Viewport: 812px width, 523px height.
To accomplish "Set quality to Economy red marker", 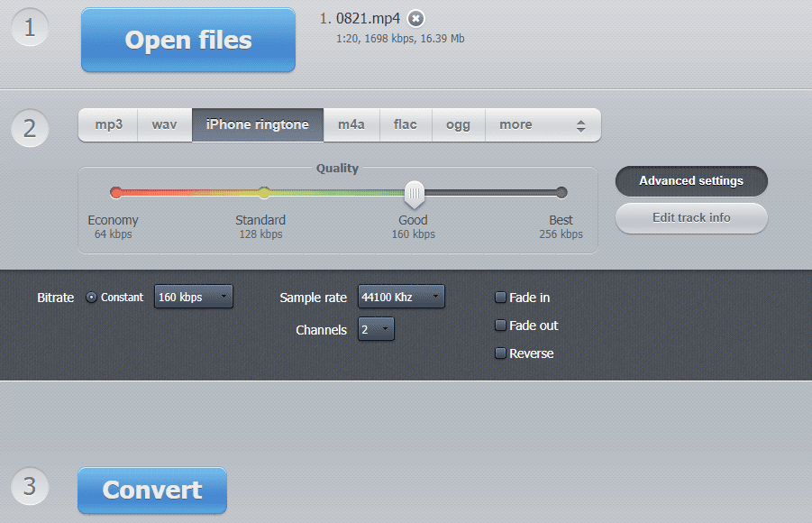I will click(116, 193).
